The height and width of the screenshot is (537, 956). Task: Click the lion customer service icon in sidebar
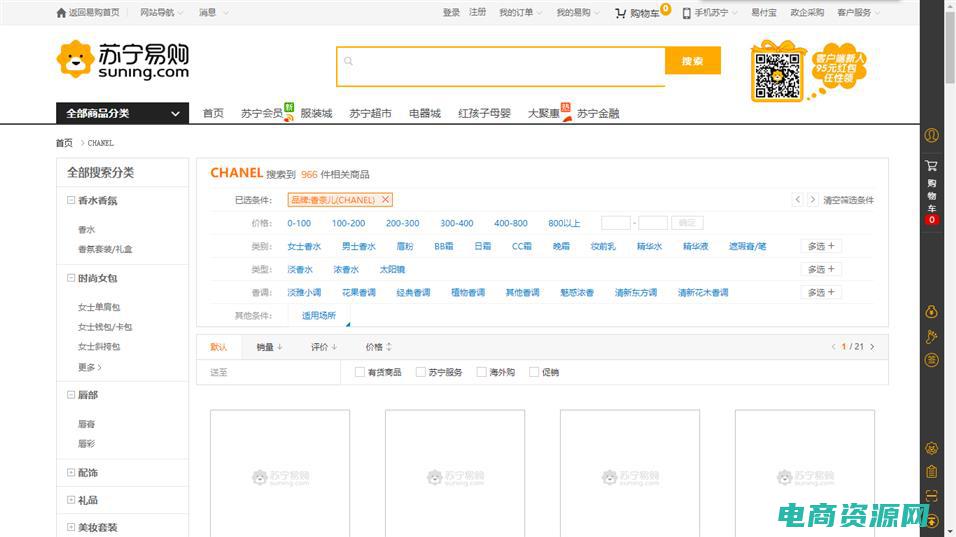pyautogui.click(x=931, y=448)
